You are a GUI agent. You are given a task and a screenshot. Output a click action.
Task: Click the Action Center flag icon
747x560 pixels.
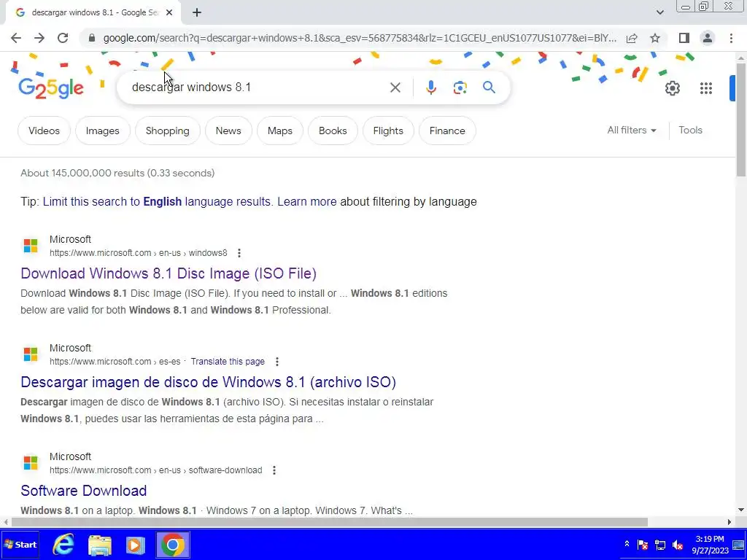(x=643, y=545)
